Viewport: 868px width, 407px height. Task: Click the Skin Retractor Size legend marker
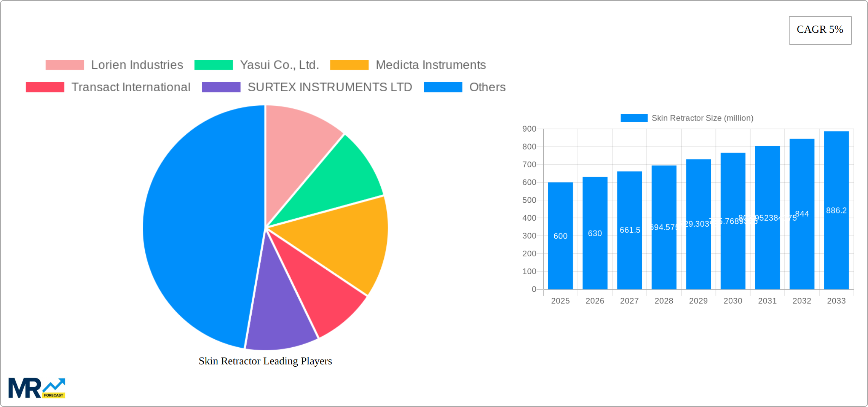point(633,118)
